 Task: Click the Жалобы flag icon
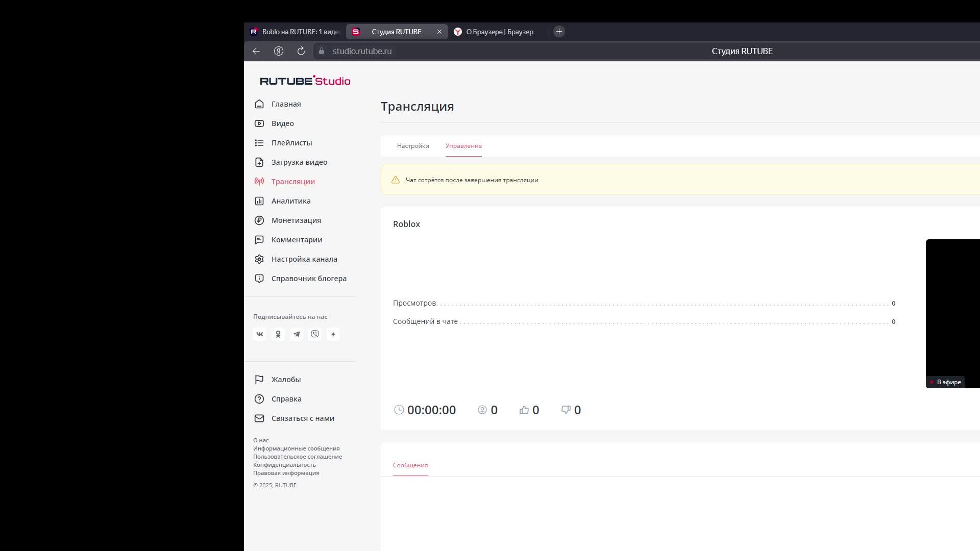(x=259, y=380)
